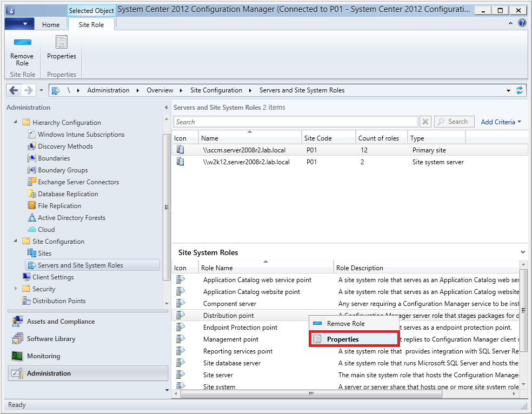Click the refresh icon in address bar
Screen dimensions: 532x414
point(520,90)
